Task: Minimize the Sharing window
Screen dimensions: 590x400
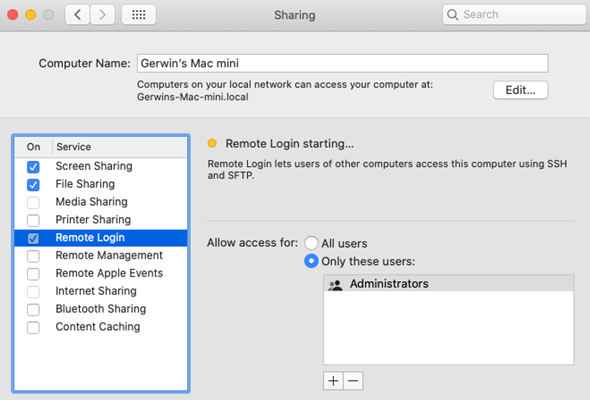Action: click(x=30, y=15)
